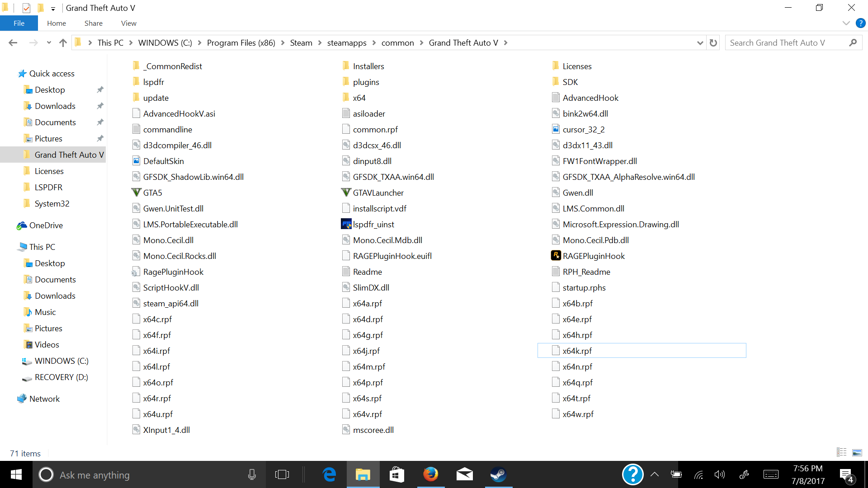Viewport: 868px width, 488px height.
Task: Switch to details view button
Action: [x=841, y=452]
